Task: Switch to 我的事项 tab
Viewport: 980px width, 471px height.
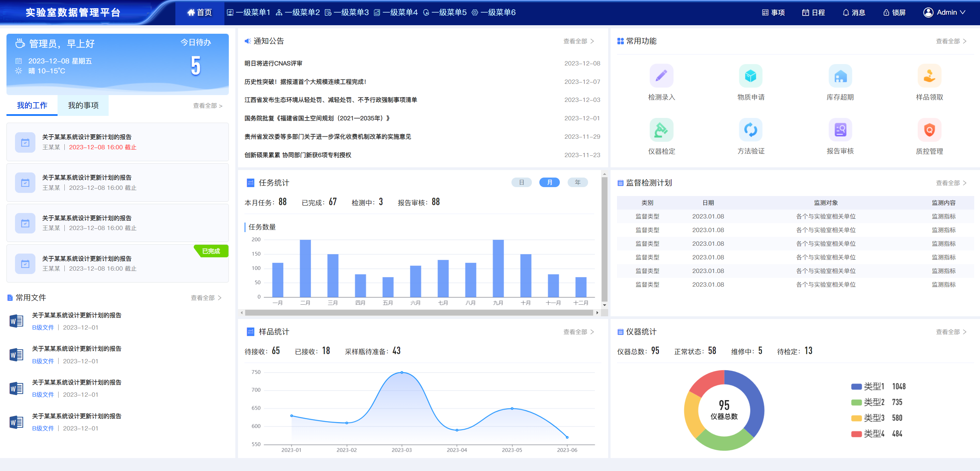Action: click(83, 105)
